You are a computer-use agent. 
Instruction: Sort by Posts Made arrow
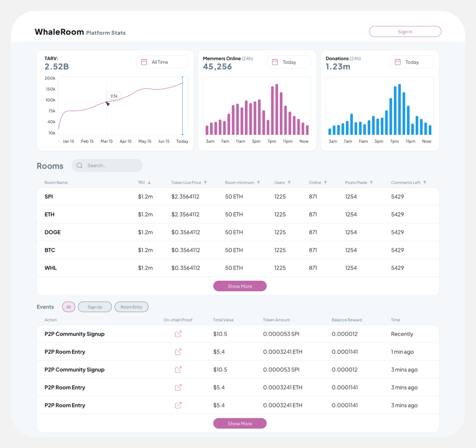(371, 183)
